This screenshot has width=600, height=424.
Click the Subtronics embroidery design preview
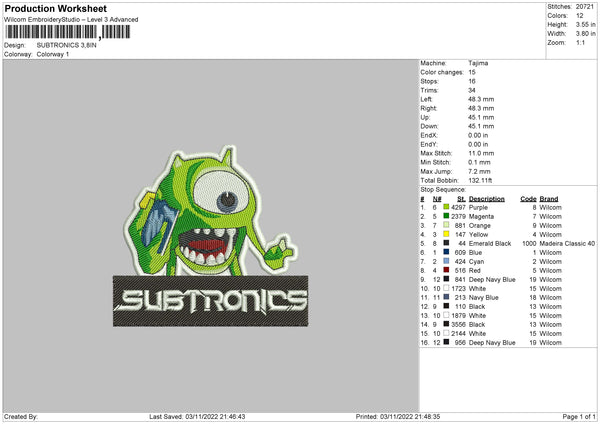(x=210, y=236)
